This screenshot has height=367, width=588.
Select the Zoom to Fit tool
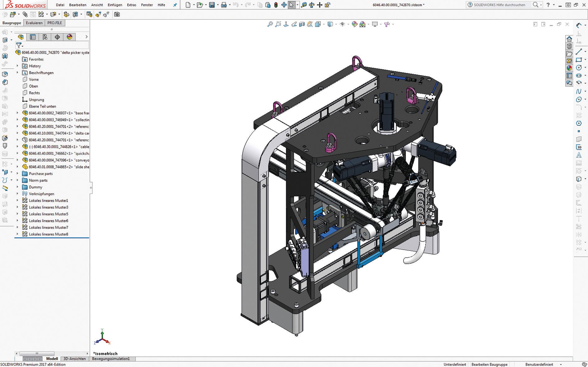tap(270, 25)
